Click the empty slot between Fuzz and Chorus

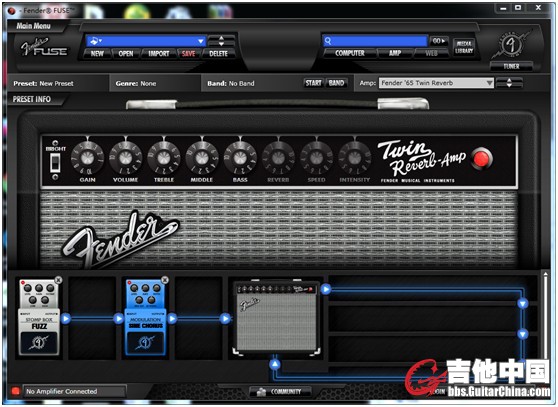pos(92,318)
